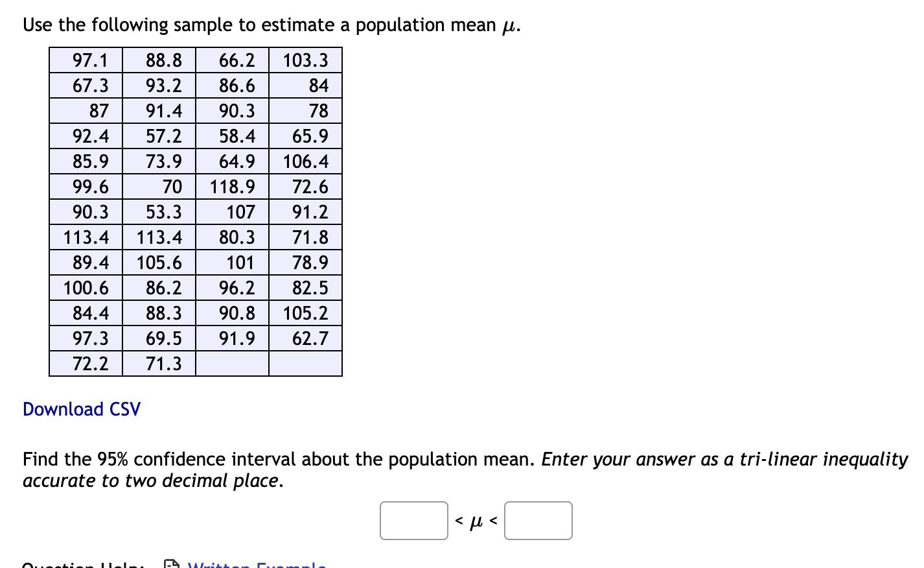Select the table cell containing 113.4
Image resolution: width=924 pixels, height=568 pixels.
tap(85, 237)
